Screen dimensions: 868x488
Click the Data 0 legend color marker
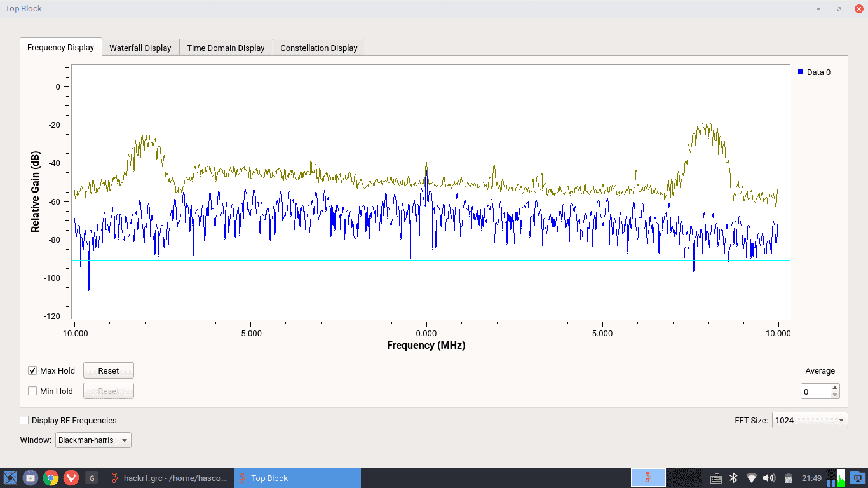coord(801,72)
